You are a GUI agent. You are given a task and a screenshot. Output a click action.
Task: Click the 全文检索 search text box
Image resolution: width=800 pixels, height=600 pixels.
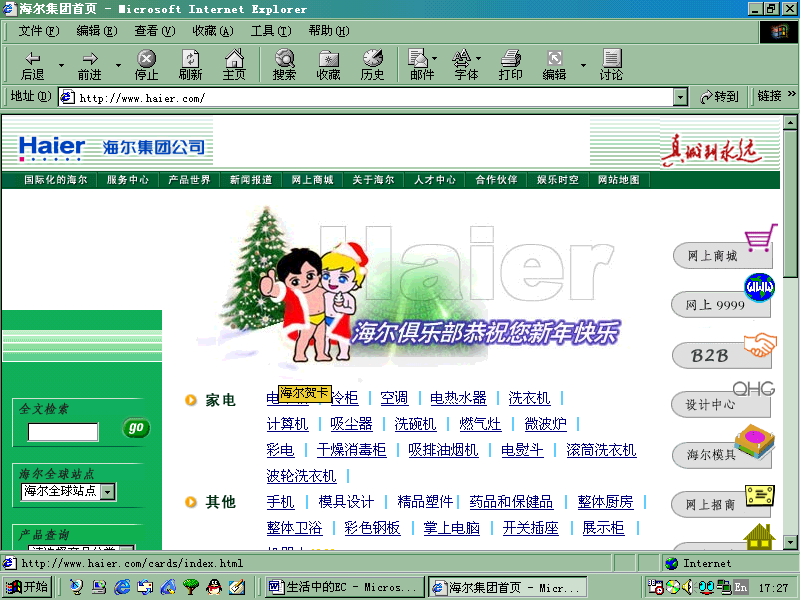(63, 432)
